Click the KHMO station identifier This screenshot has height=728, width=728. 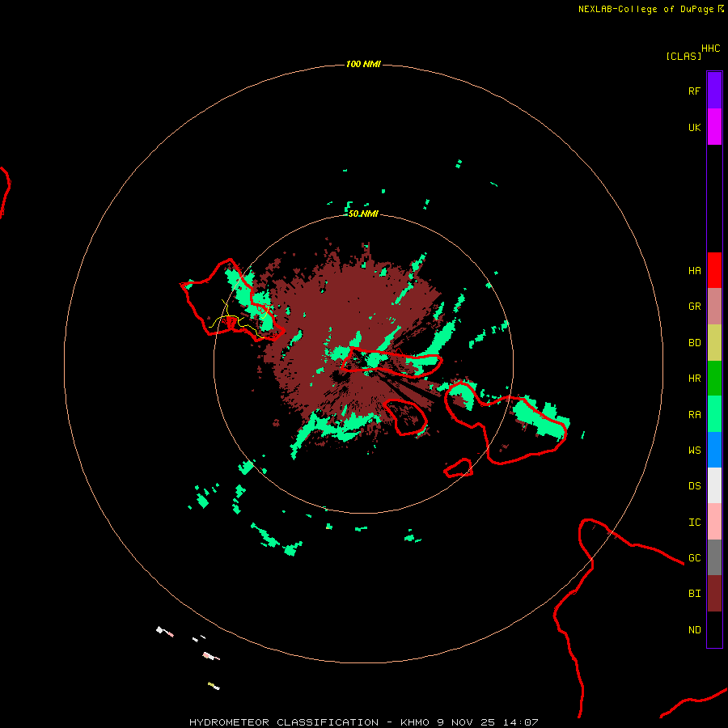tap(415, 722)
